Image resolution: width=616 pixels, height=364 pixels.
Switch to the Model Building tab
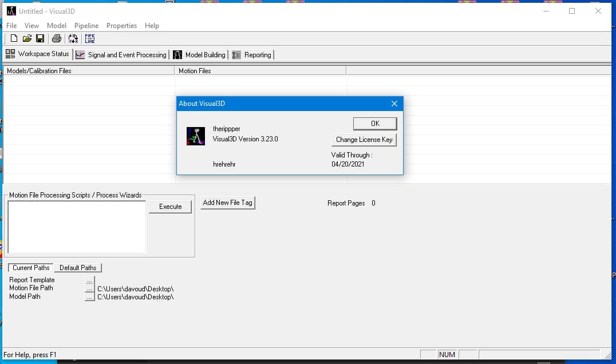[200, 55]
